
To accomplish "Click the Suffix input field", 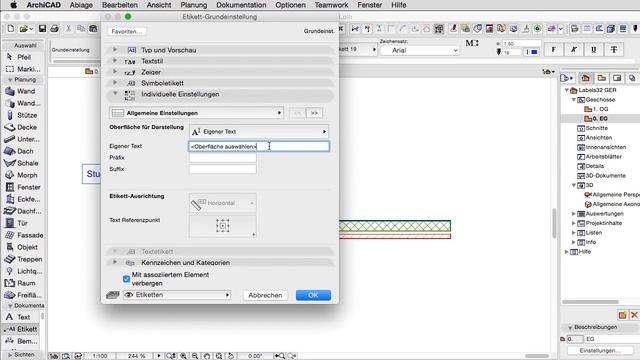I will 222,169.
